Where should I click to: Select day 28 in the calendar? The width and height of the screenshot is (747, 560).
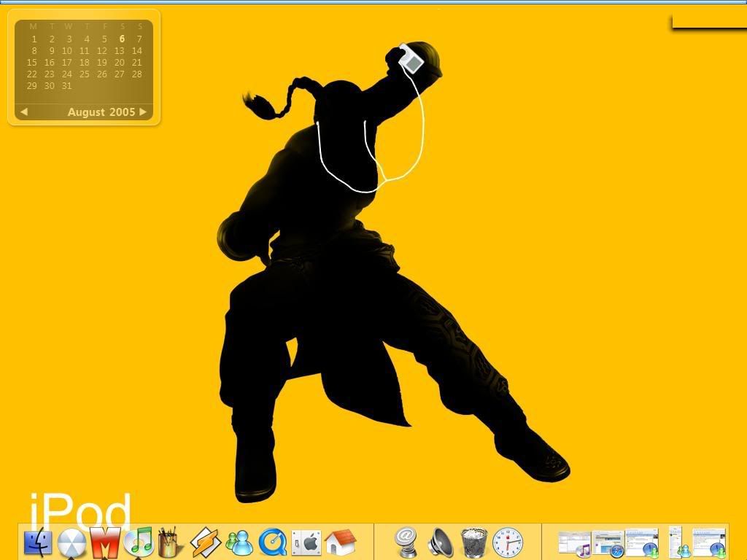[137, 74]
